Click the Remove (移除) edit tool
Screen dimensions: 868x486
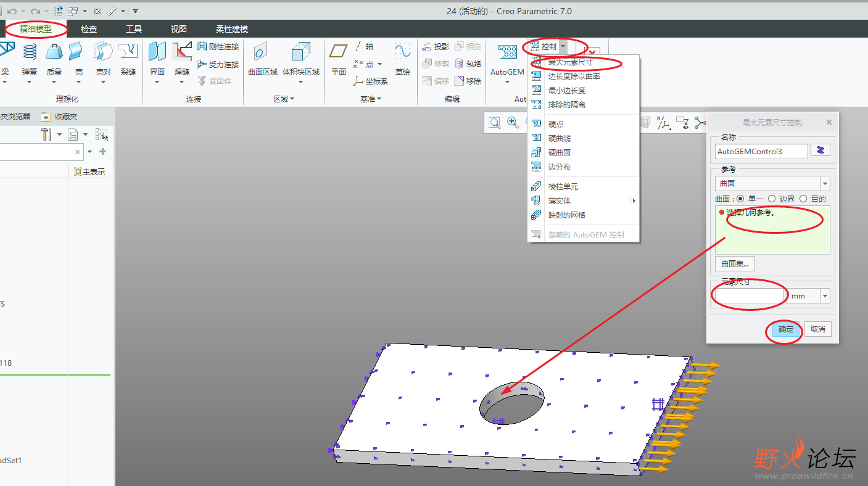(x=468, y=81)
